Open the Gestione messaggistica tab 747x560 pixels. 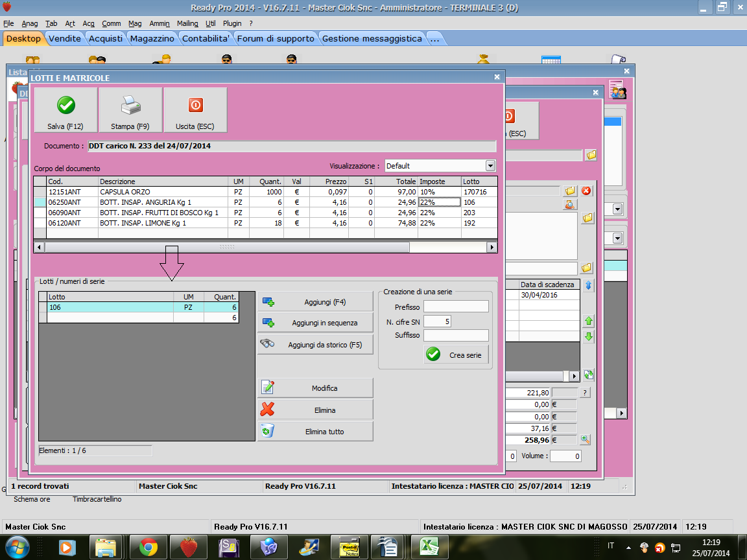pyautogui.click(x=372, y=39)
